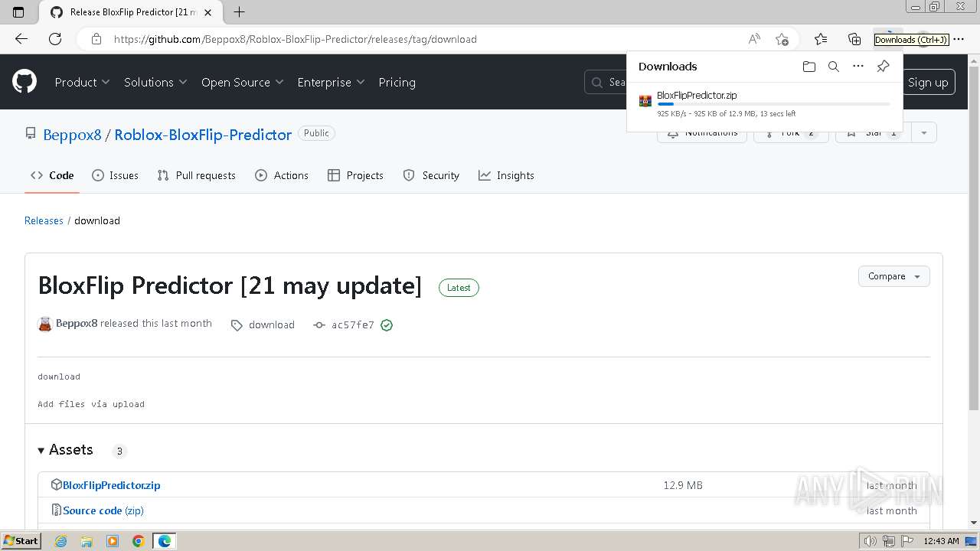
Task: Open the Roblox-BloxFlip-Predictor repository link
Action: pos(203,135)
